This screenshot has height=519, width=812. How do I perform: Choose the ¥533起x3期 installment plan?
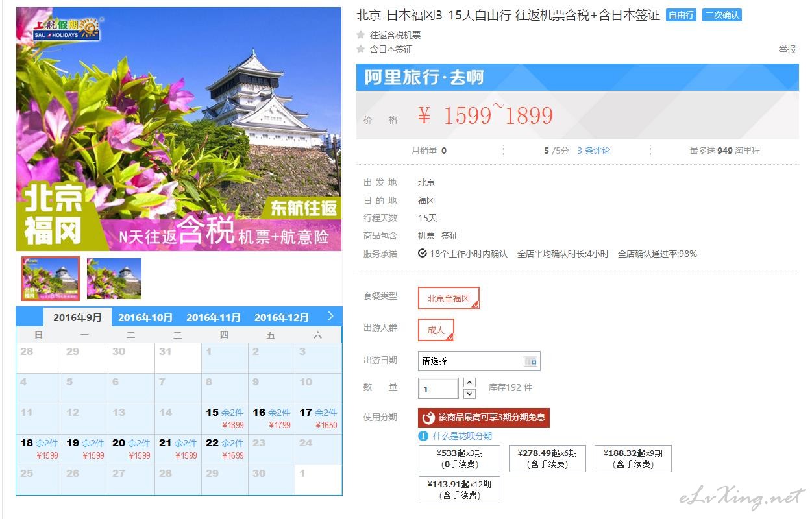(460, 459)
